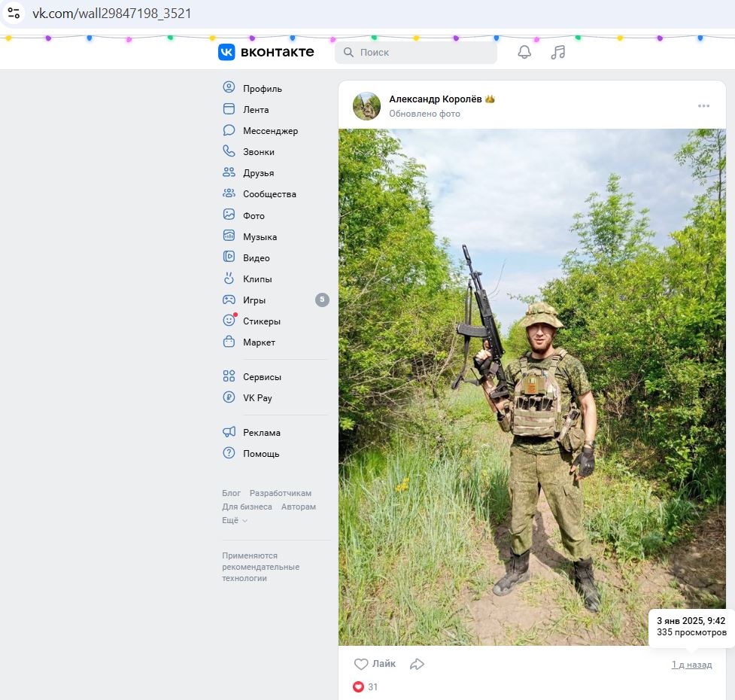Click the Маркет bag icon
Image resolution: width=735 pixels, height=700 pixels.
229,341
